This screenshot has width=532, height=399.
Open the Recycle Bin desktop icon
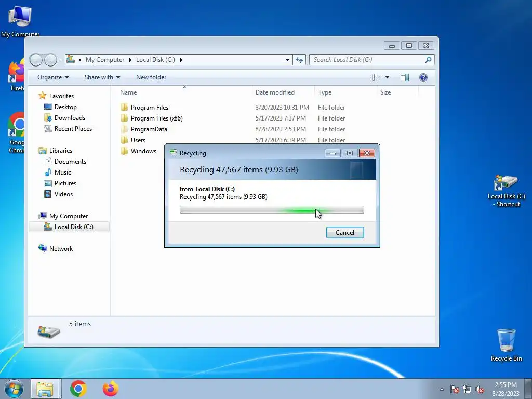[506, 345]
